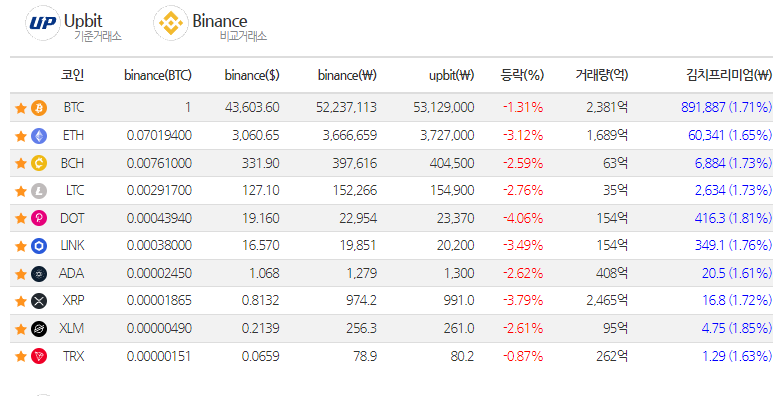Open the ETH premium value 60,341 (1.65%)
Viewport: 783px width, 396px height.
[x=730, y=135]
